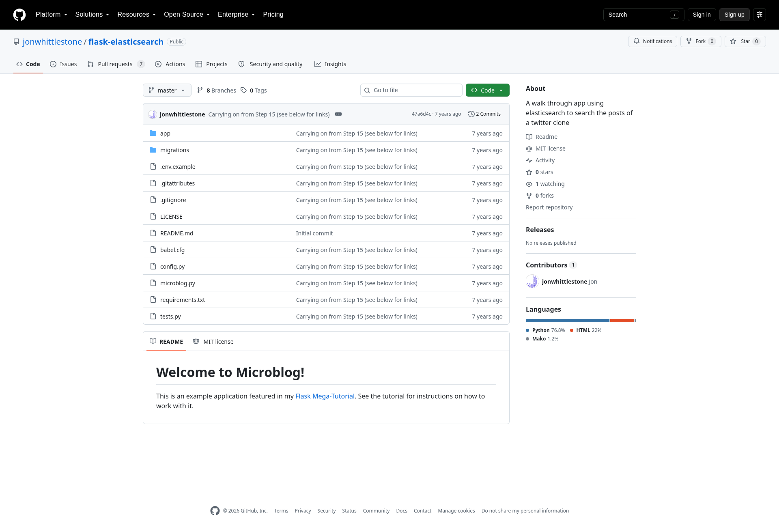Open the config.py file
The image size is (779, 532).
172,267
